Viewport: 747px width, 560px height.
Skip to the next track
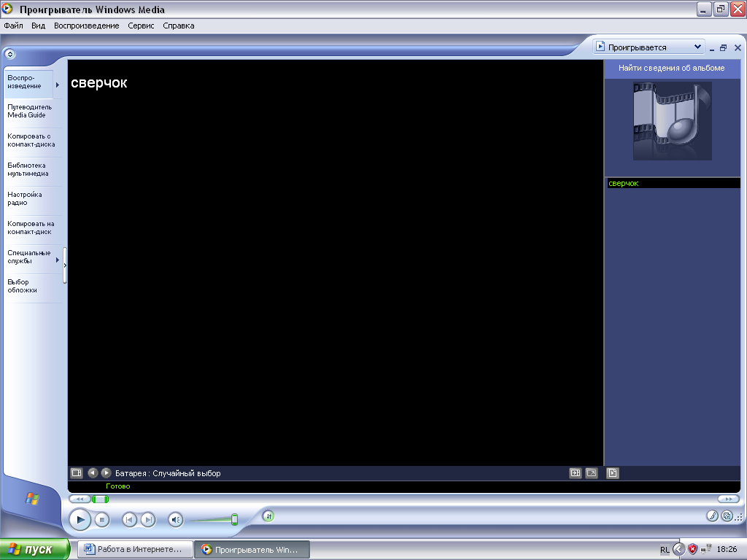[x=148, y=519]
